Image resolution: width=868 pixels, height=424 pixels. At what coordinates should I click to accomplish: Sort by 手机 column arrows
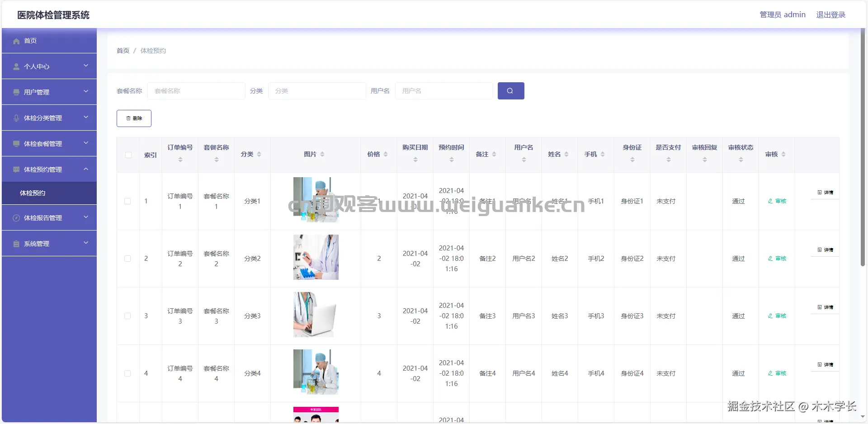[603, 154]
